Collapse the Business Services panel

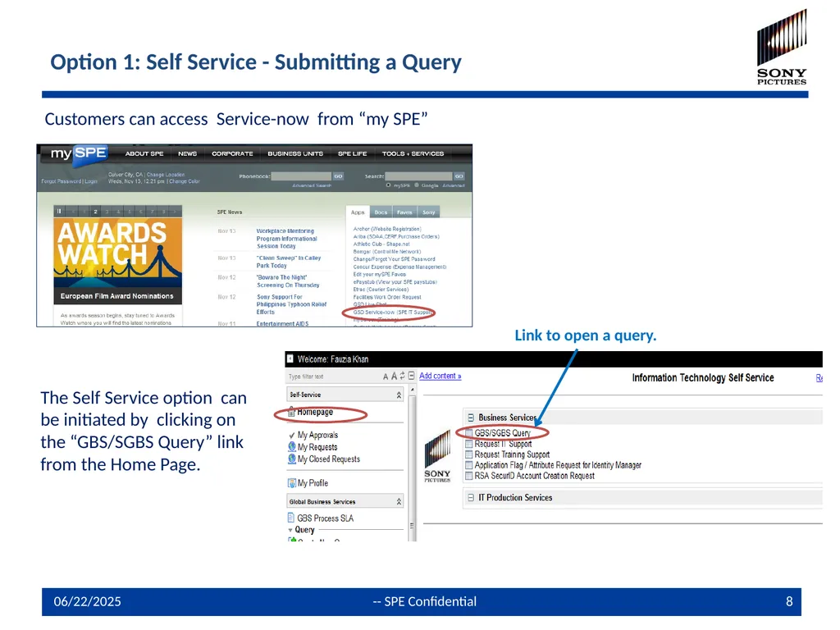point(471,418)
